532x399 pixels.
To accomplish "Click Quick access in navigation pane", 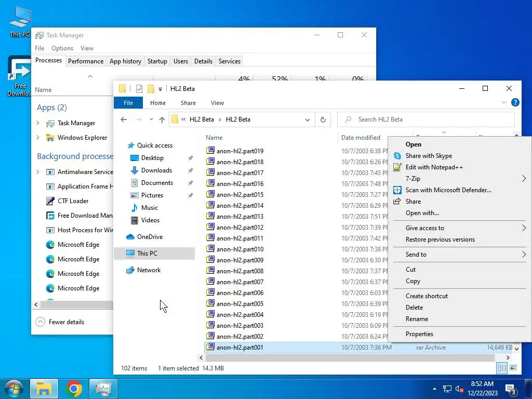I will point(154,145).
